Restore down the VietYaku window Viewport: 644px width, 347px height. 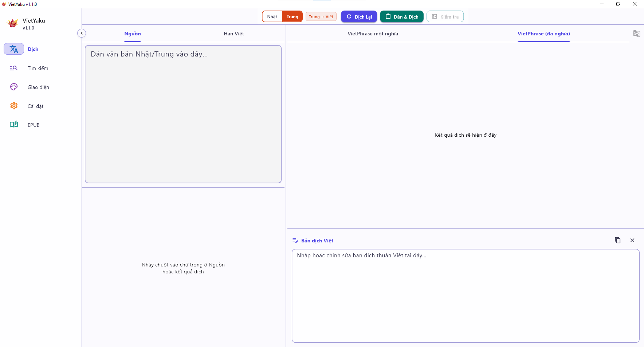618,4
